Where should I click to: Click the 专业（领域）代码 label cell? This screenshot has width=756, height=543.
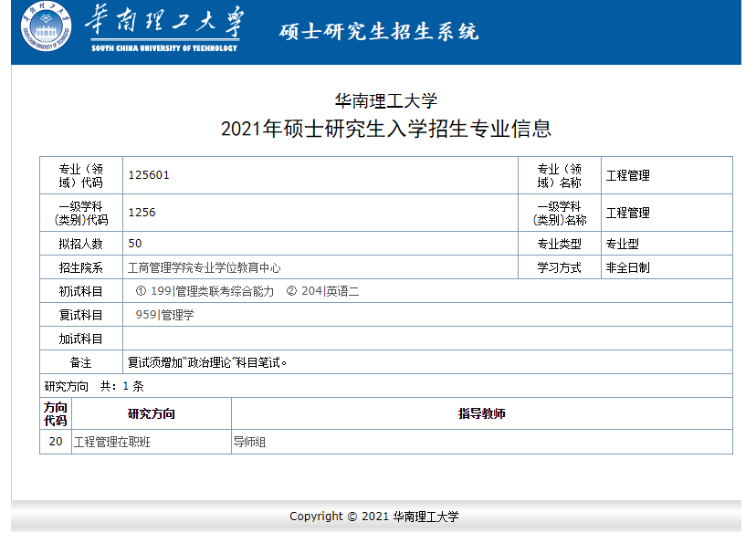click(81, 175)
